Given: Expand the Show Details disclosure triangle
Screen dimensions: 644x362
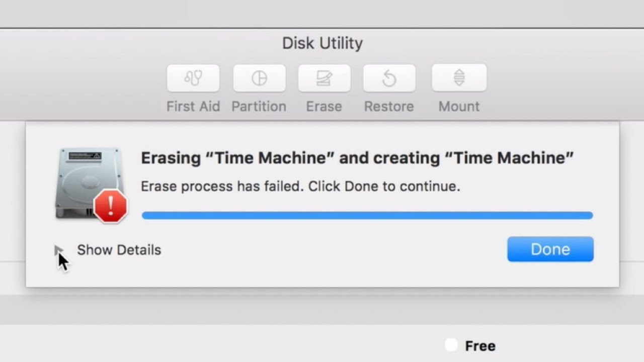Looking at the screenshot, I should coord(58,250).
